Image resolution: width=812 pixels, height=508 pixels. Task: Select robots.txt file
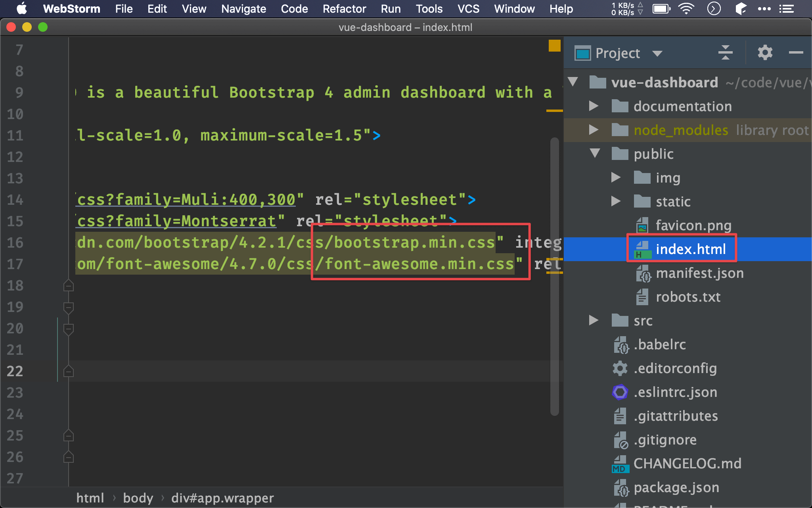[x=688, y=297]
